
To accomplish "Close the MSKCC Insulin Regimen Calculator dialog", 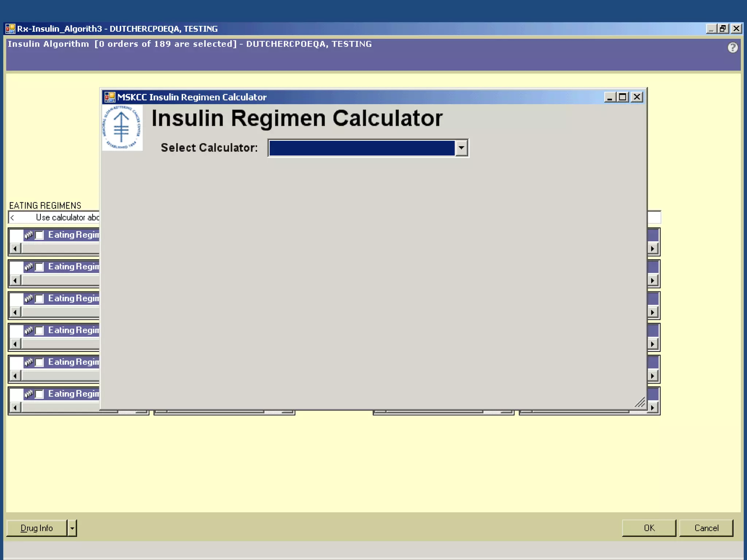I will [x=637, y=97].
